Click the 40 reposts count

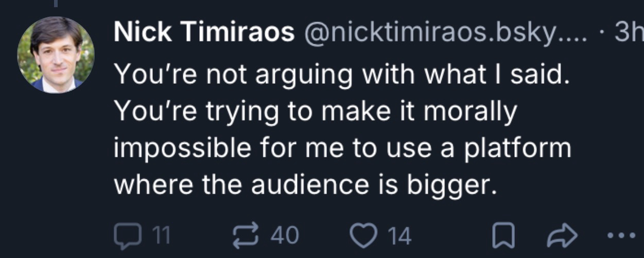(x=285, y=236)
